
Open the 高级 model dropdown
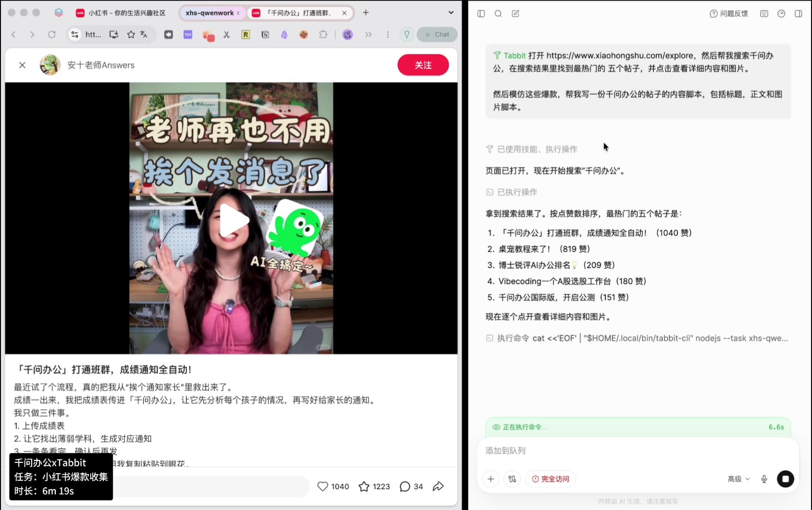739,479
